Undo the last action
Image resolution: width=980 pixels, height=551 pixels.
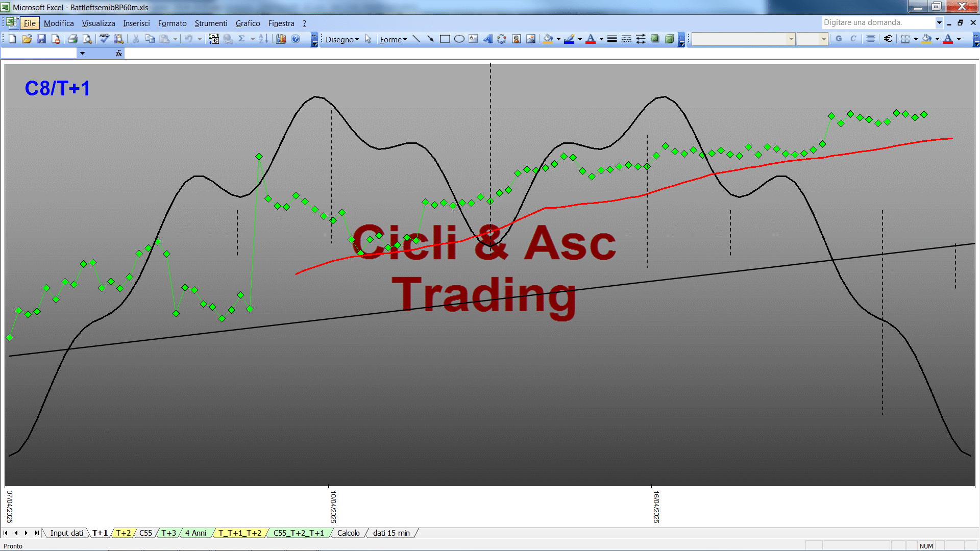(188, 39)
